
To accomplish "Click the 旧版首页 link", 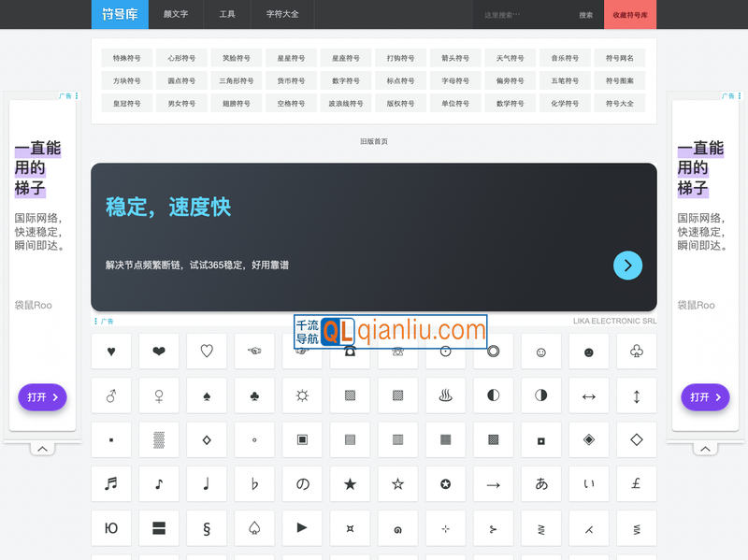I will click(374, 140).
